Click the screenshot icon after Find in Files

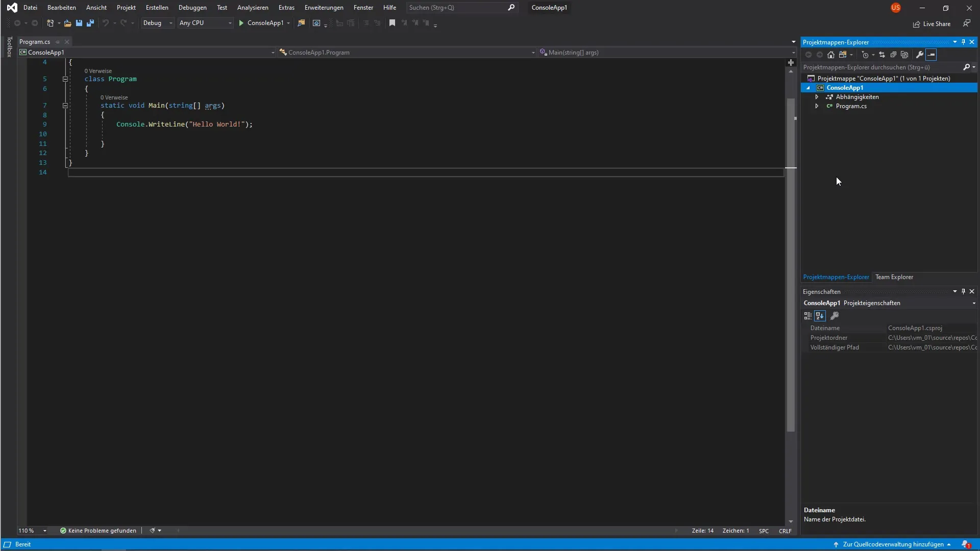click(x=316, y=23)
